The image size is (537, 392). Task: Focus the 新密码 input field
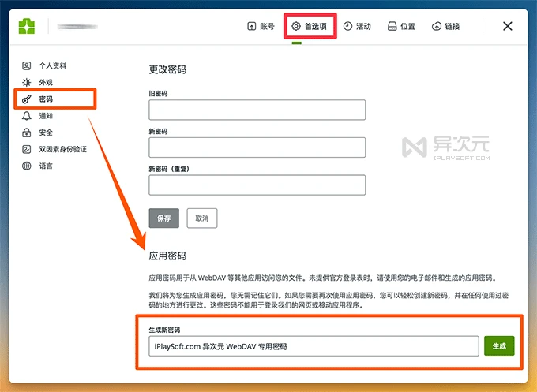(x=257, y=147)
